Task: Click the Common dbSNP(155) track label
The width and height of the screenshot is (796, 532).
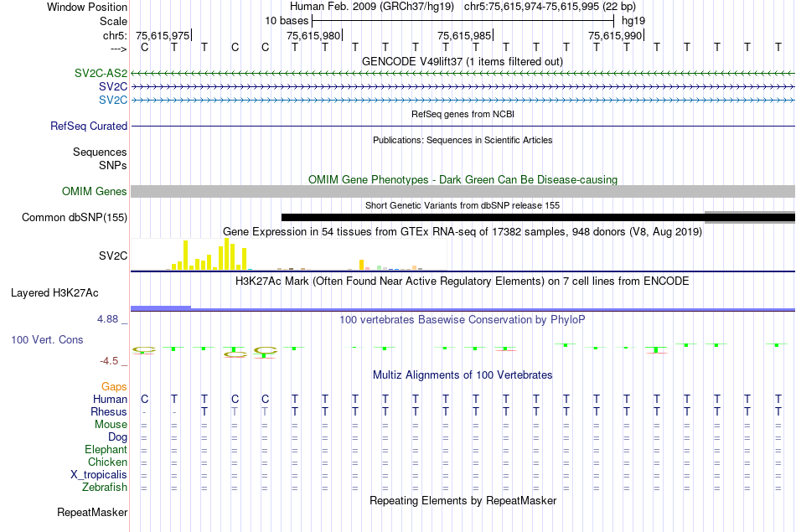Action: (75, 217)
